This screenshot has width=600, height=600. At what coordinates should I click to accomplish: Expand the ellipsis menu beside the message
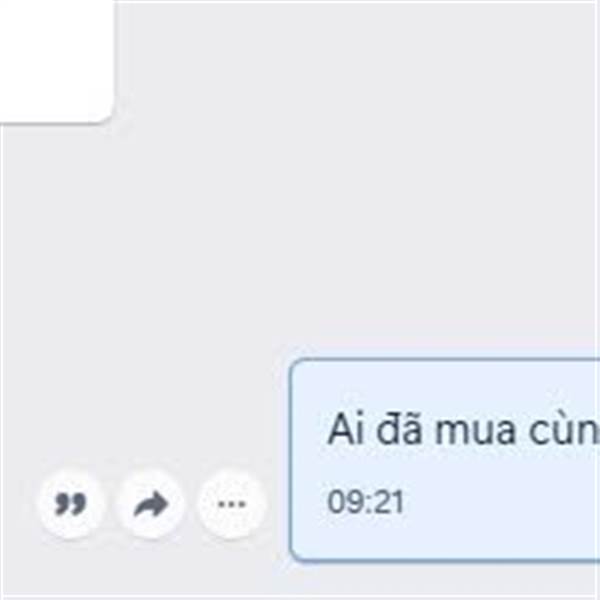(231, 504)
